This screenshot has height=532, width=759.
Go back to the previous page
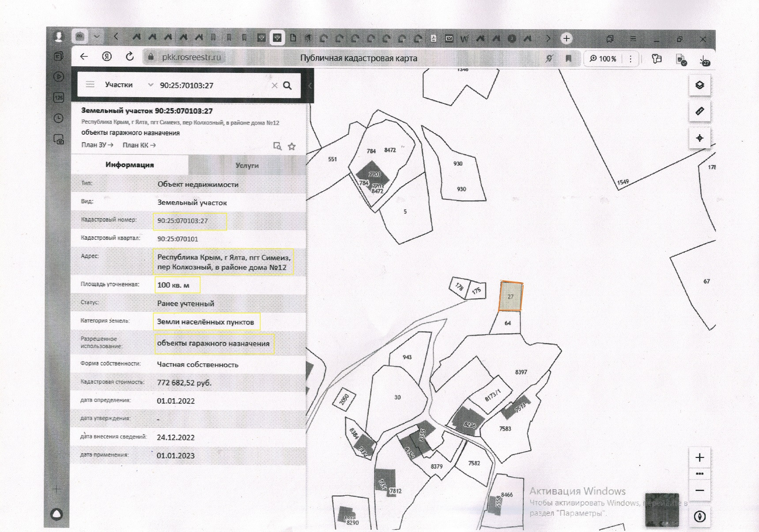(84, 57)
